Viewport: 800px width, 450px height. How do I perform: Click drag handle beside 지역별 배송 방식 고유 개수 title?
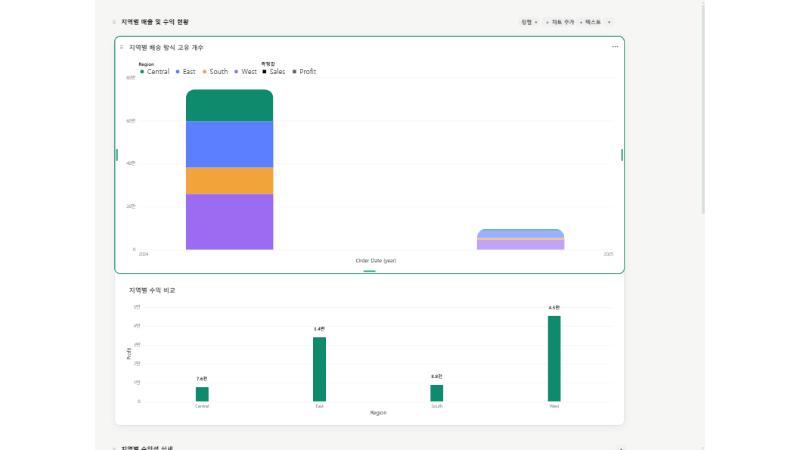[x=121, y=47]
